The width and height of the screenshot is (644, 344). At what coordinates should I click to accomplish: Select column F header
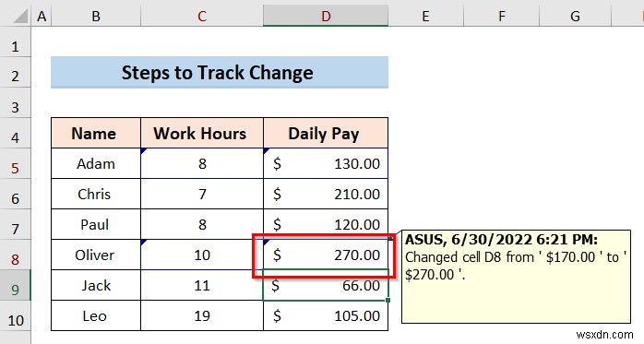coord(502,17)
